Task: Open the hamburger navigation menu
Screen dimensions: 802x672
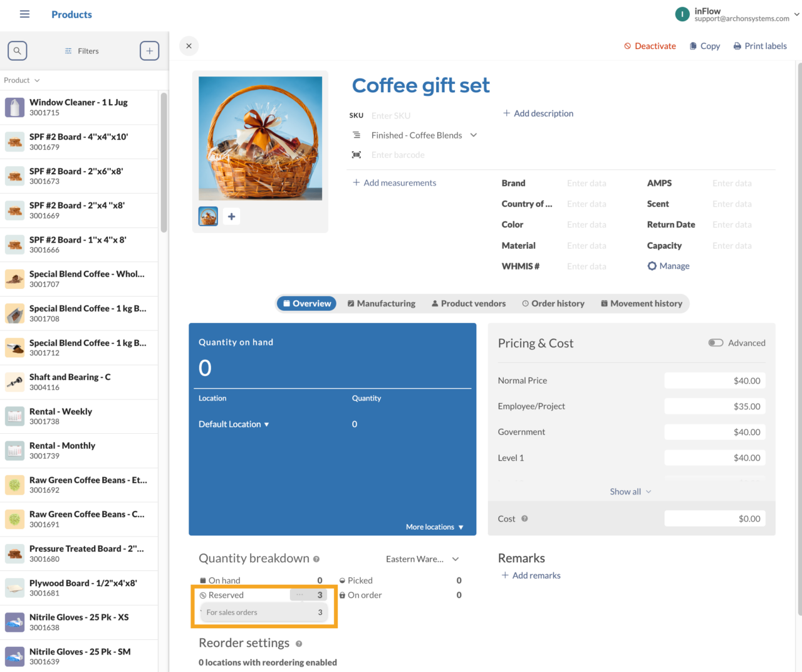Action: pos(24,14)
